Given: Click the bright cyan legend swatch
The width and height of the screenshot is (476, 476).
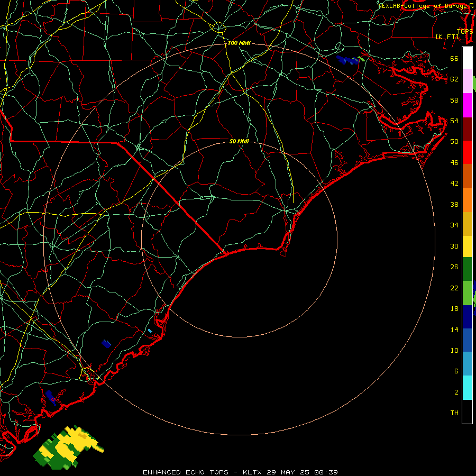Looking at the screenshot, I should tap(467, 388).
